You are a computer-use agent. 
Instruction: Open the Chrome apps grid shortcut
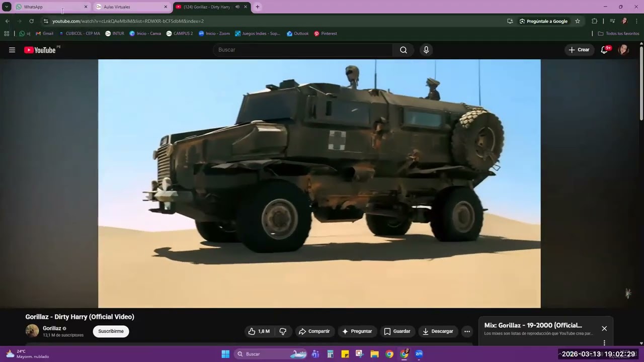click(7, 34)
